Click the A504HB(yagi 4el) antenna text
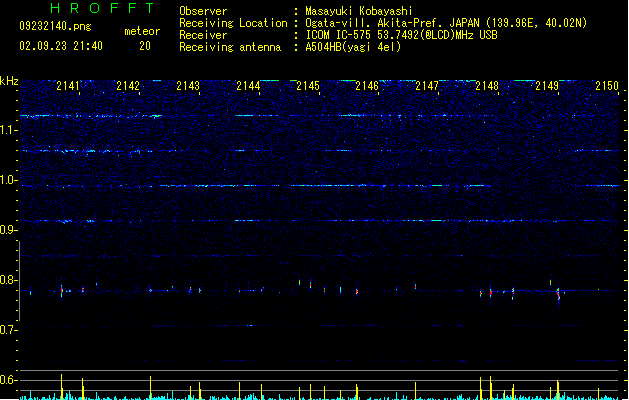This screenshot has height=400, width=629. [x=353, y=47]
